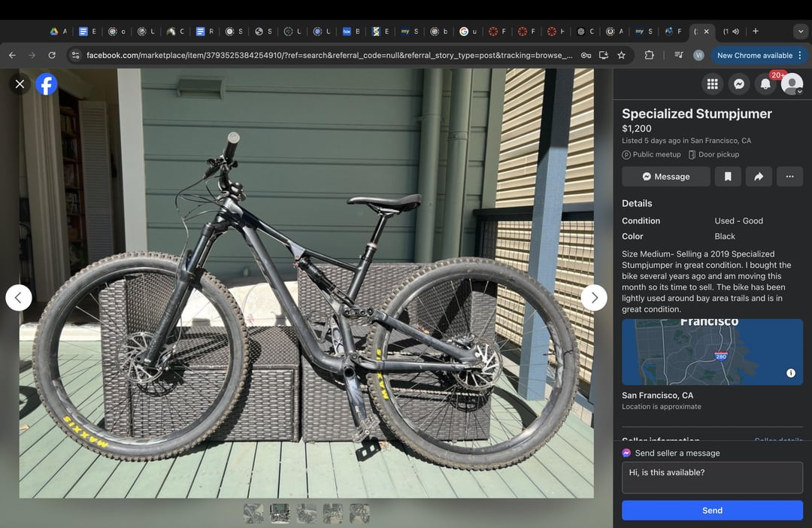Viewport: 812px width, 528px height.
Task: Open the tab search dropdown
Action: point(801,32)
